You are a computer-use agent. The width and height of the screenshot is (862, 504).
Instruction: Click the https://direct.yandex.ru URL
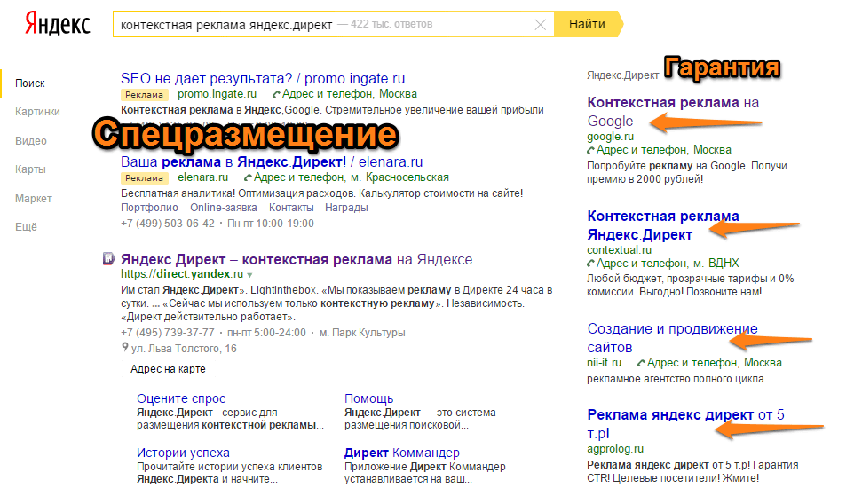(182, 273)
